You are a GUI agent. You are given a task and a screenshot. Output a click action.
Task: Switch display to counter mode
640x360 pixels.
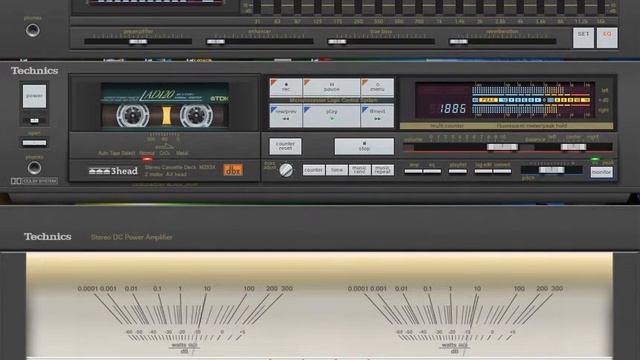313,170
